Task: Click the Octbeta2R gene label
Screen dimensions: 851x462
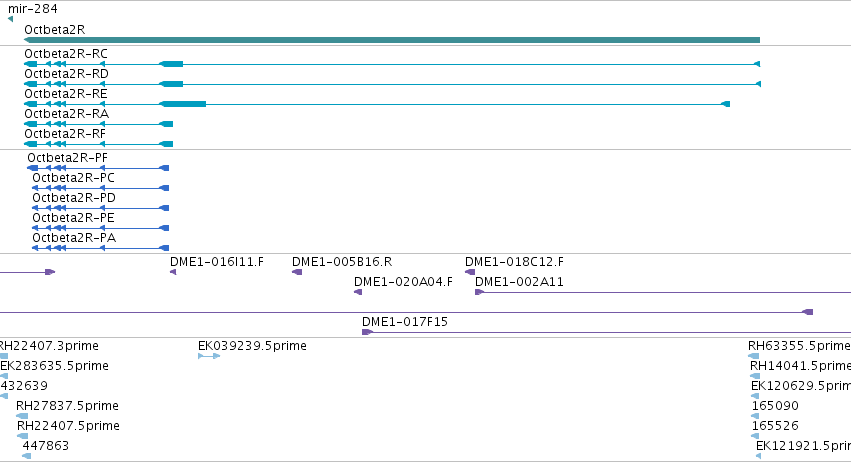Action: click(54, 29)
